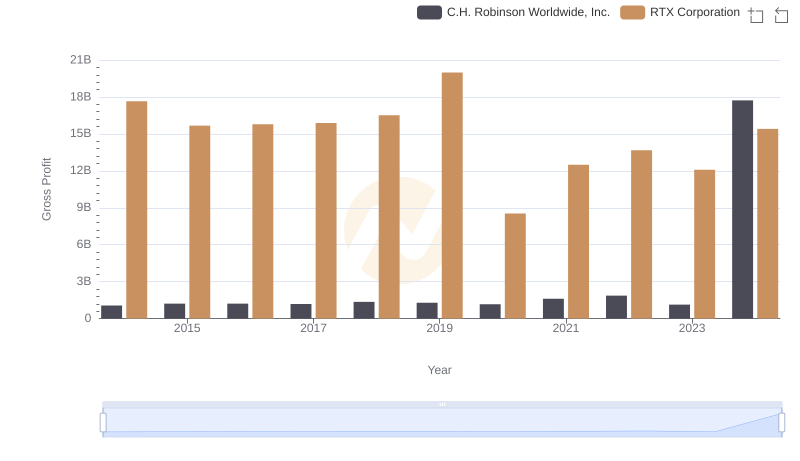The image size is (800, 461).
Task: Click the 2019 x-axis label
Action: [439, 328]
